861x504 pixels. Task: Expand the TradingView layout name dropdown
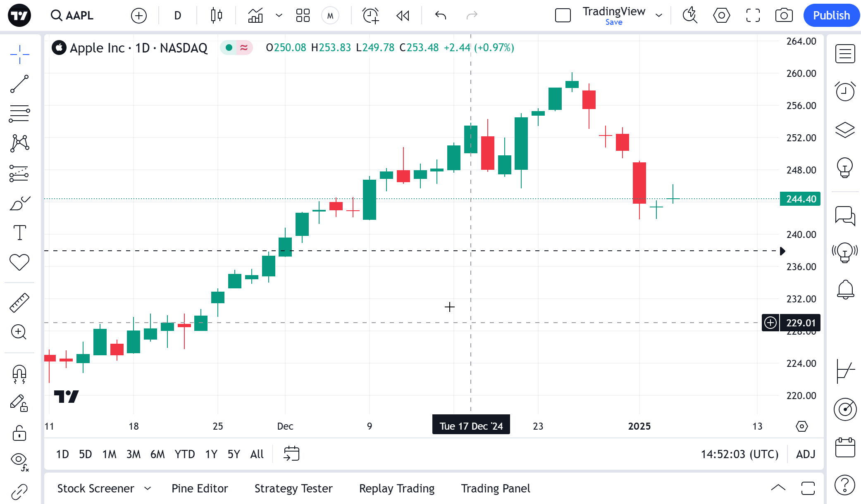659,16
